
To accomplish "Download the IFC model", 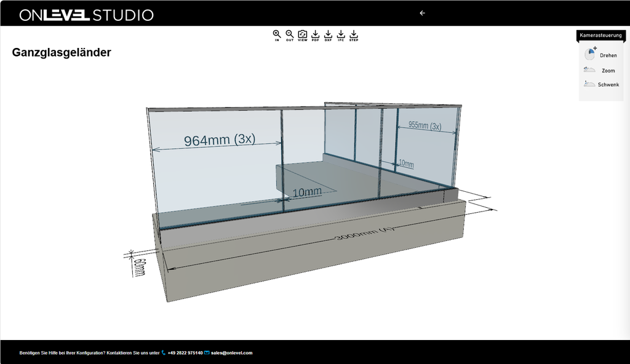I will (x=341, y=36).
